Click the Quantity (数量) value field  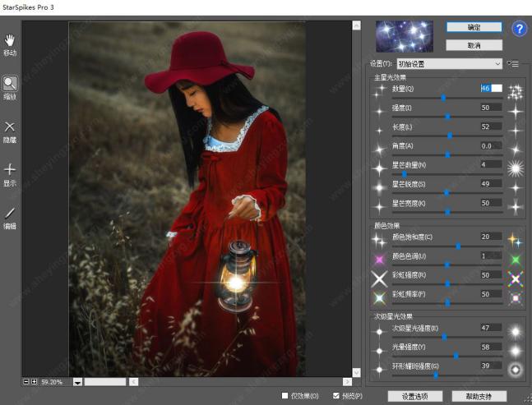point(491,88)
